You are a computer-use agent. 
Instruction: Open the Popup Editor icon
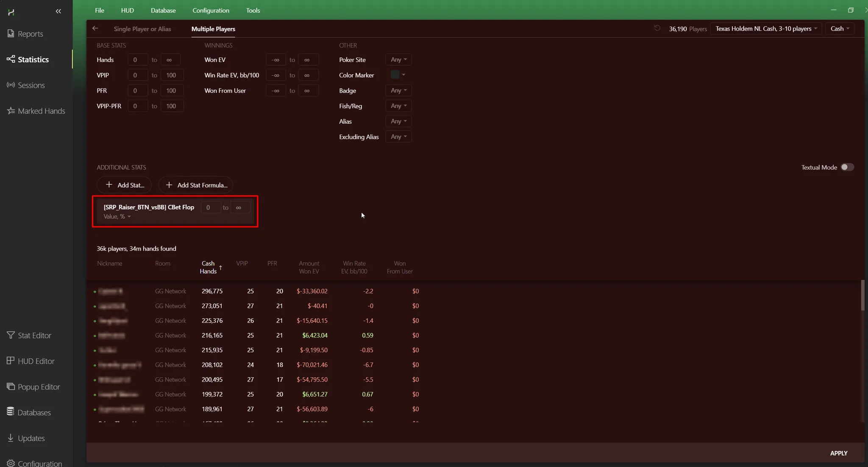coord(11,387)
